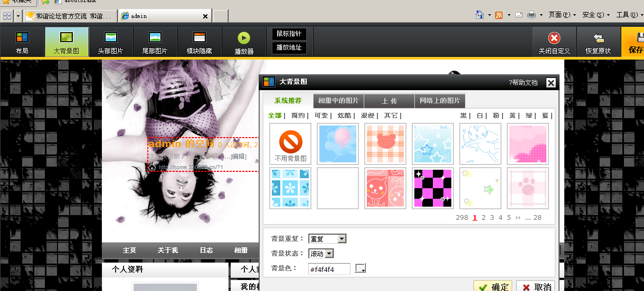Open the ?帮助文档 help link
Screen dimensions: 644x291
523,82
